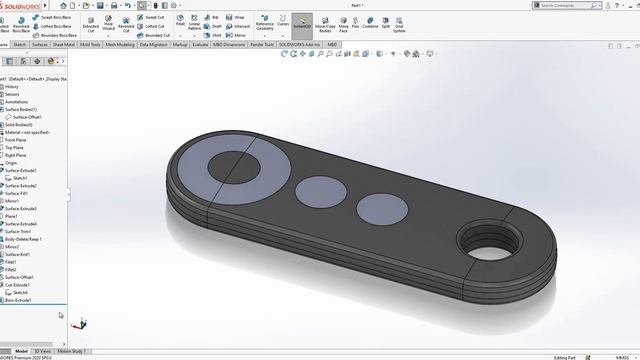Open the Mold Tools tab
640x360 pixels.
pos(90,44)
